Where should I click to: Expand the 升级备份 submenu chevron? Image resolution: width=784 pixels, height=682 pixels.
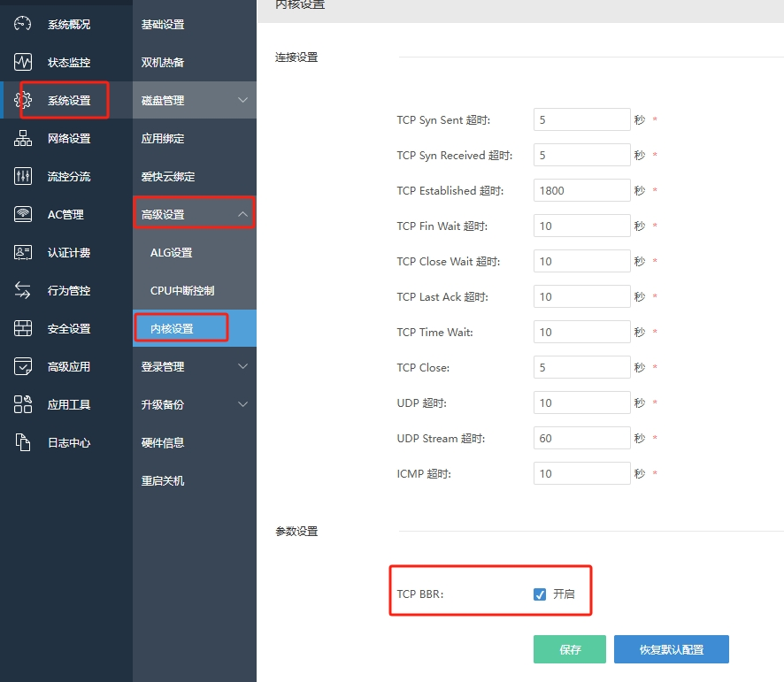click(x=243, y=404)
